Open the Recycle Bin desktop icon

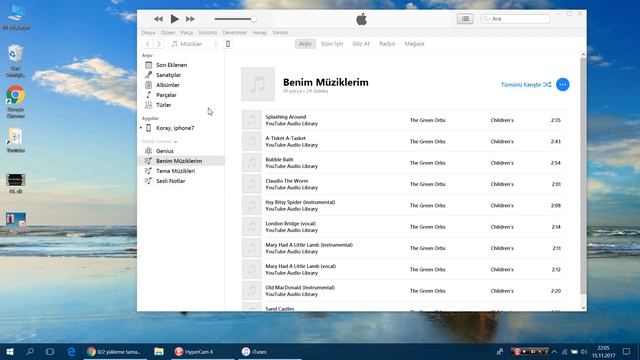[x=16, y=61]
